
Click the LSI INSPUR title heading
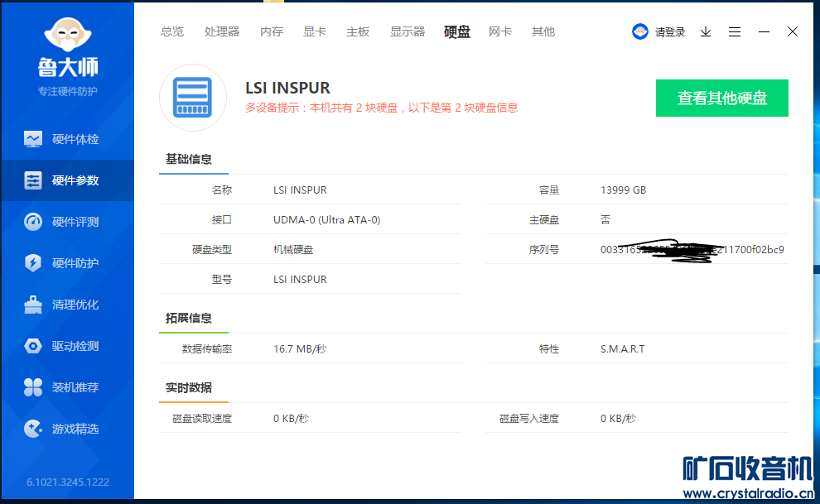coord(287,88)
